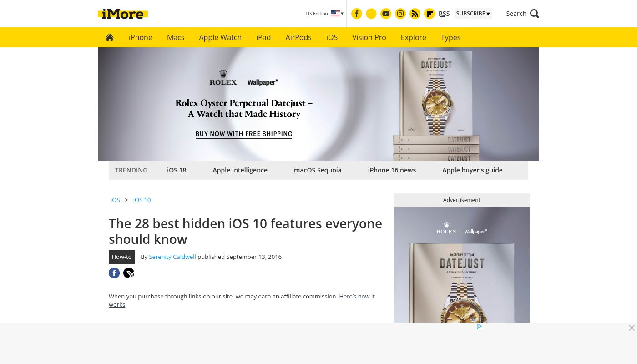This screenshot has height=364, width=637.
Task: Go to the home icon in the nav bar
Action: [x=110, y=37]
